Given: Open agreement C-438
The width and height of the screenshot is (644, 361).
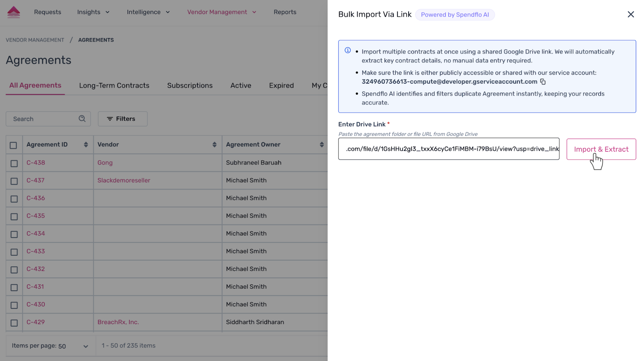Looking at the screenshot, I should [36, 162].
